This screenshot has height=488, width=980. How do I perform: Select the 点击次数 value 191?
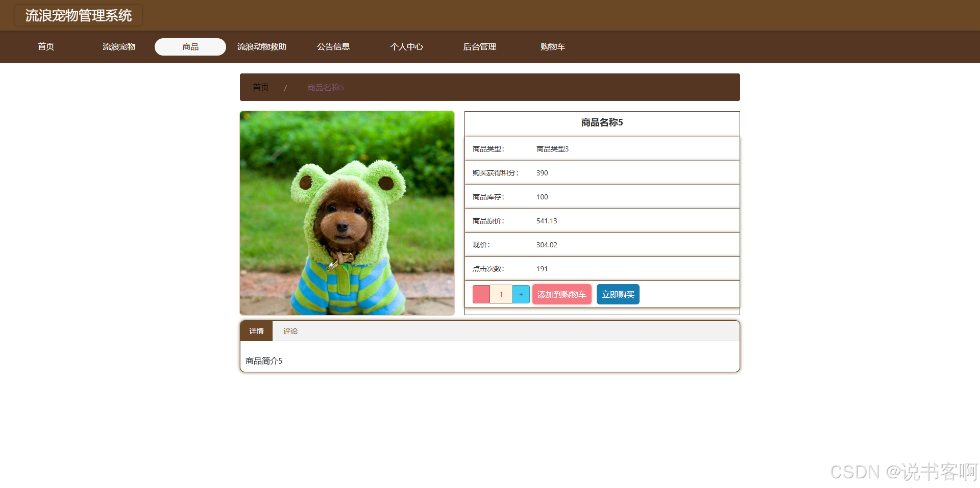pyautogui.click(x=542, y=269)
